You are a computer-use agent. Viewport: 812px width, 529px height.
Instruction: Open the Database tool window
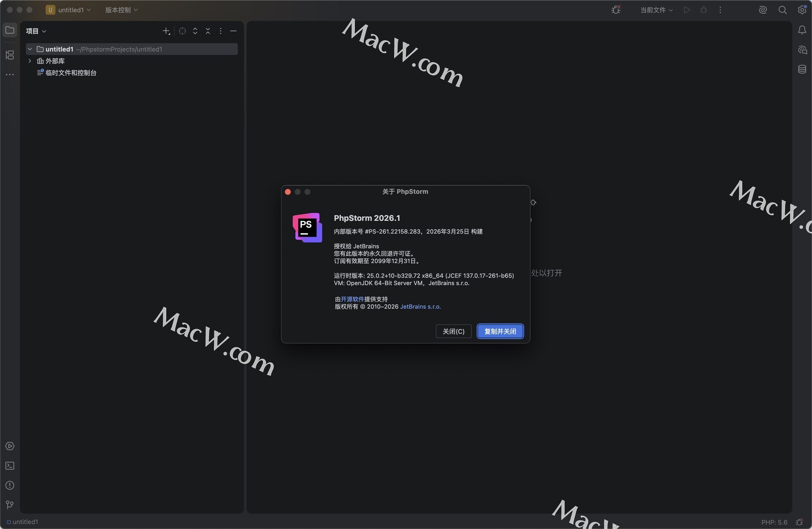click(802, 69)
